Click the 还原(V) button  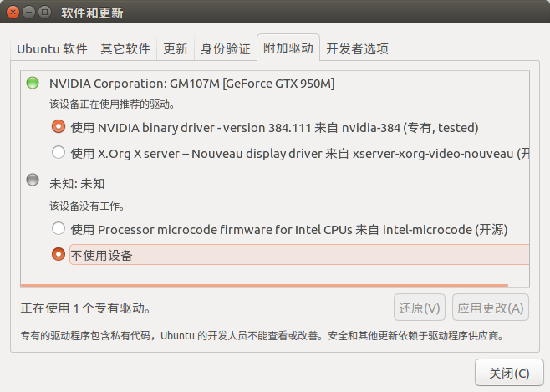pyautogui.click(x=420, y=308)
